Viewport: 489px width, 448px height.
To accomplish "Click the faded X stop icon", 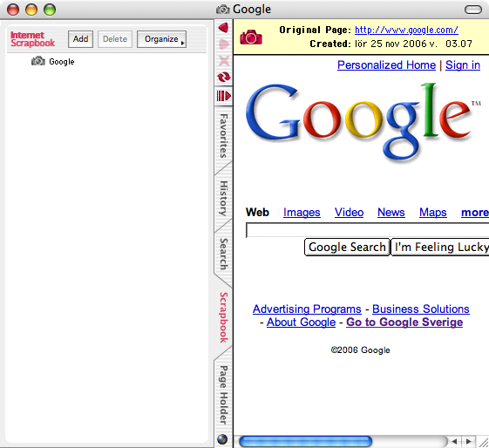I will pos(224,60).
